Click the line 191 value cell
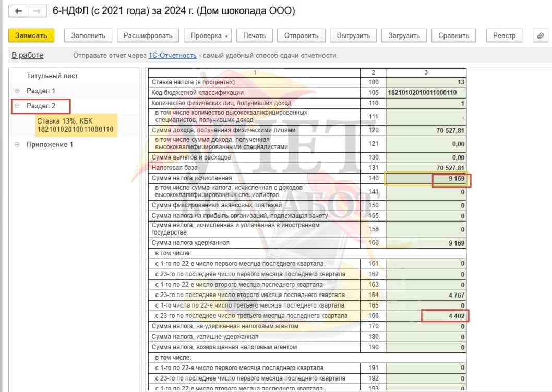Viewport: 552px width, 392px height. point(426,367)
